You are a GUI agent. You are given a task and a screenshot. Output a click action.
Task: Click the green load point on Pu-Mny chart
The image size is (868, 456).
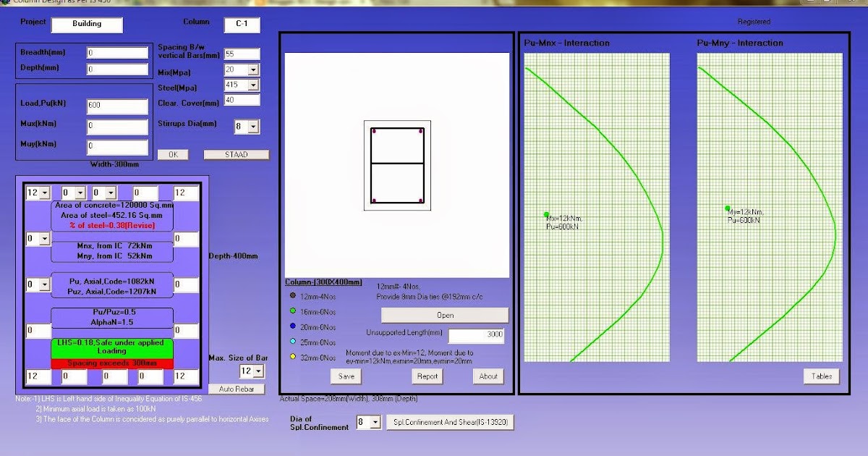[x=728, y=208]
